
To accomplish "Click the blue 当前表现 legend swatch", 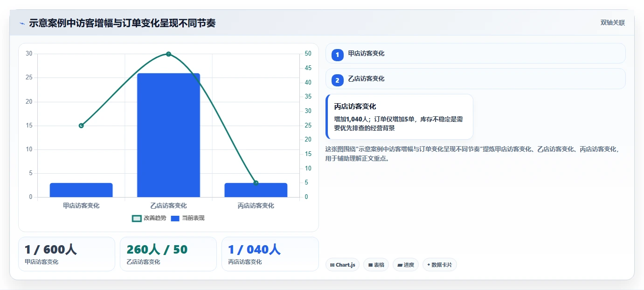I will click(x=175, y=218).
